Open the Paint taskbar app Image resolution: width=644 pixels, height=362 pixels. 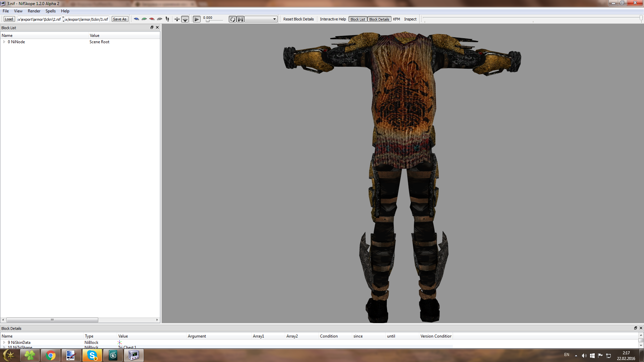click(71, 355)
